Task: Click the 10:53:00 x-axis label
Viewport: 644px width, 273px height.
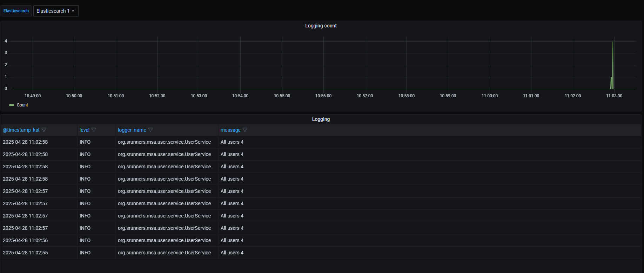Action: 199,96
